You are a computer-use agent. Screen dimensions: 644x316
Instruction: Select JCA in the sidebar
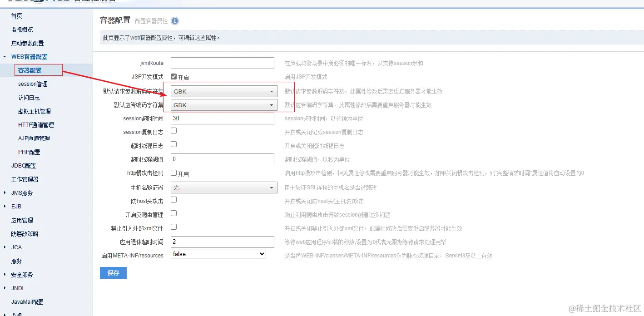pos(16,247)
